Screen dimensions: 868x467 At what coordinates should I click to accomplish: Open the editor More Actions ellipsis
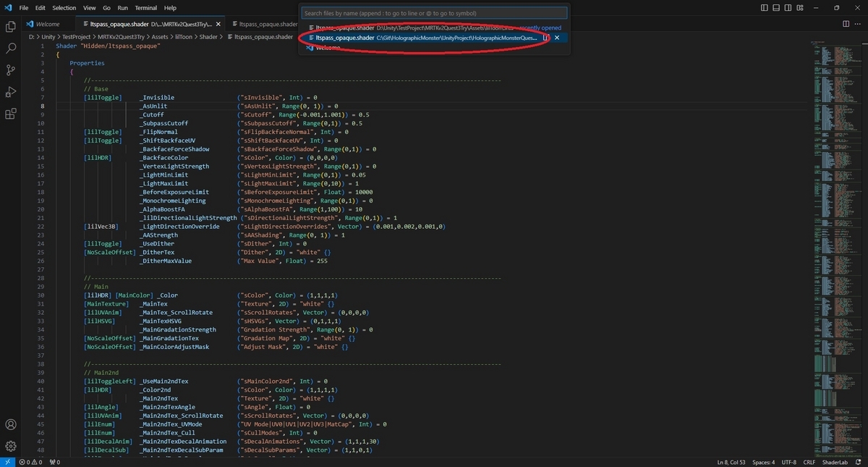[856, 24]
